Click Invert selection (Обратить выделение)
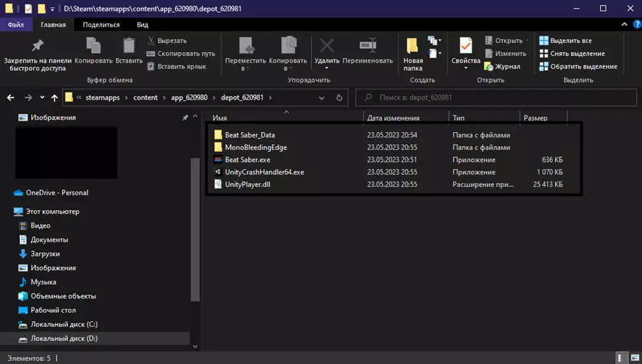642x364 pixels. 577,66
